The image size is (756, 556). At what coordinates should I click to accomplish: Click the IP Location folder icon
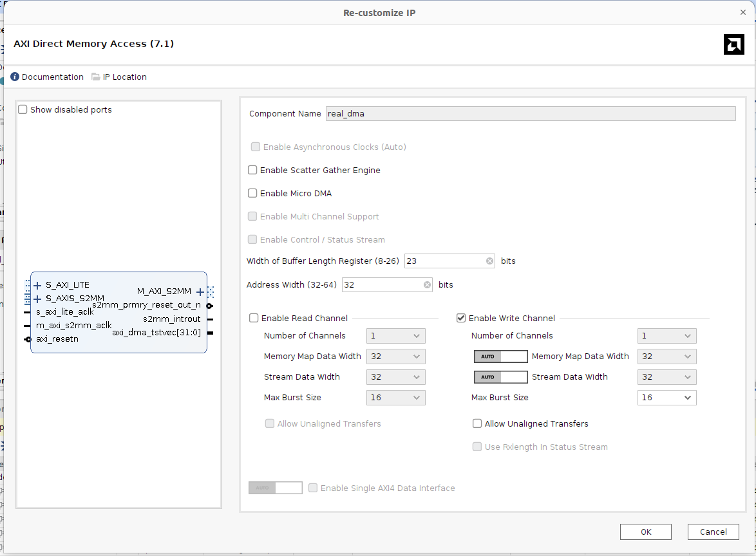[96, 77]
